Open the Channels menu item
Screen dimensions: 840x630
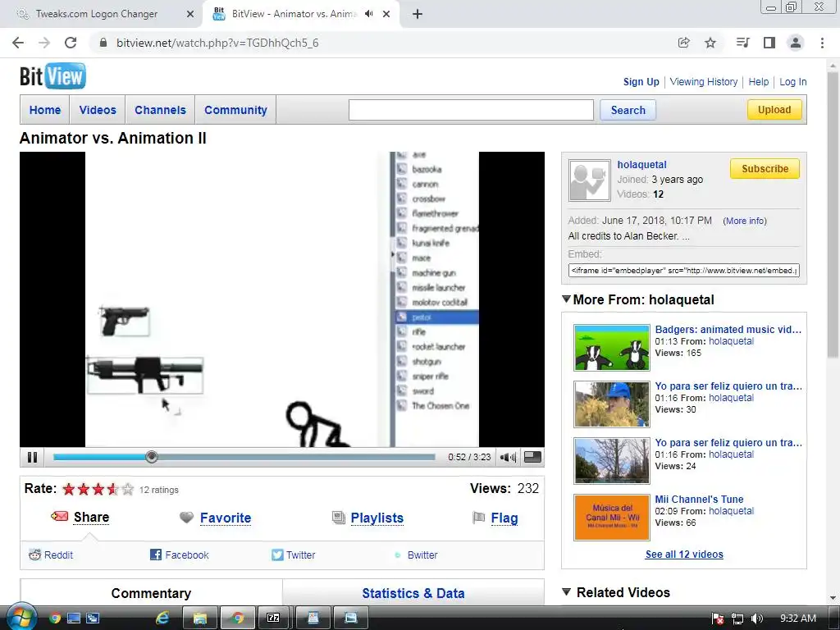click(160, 110)
